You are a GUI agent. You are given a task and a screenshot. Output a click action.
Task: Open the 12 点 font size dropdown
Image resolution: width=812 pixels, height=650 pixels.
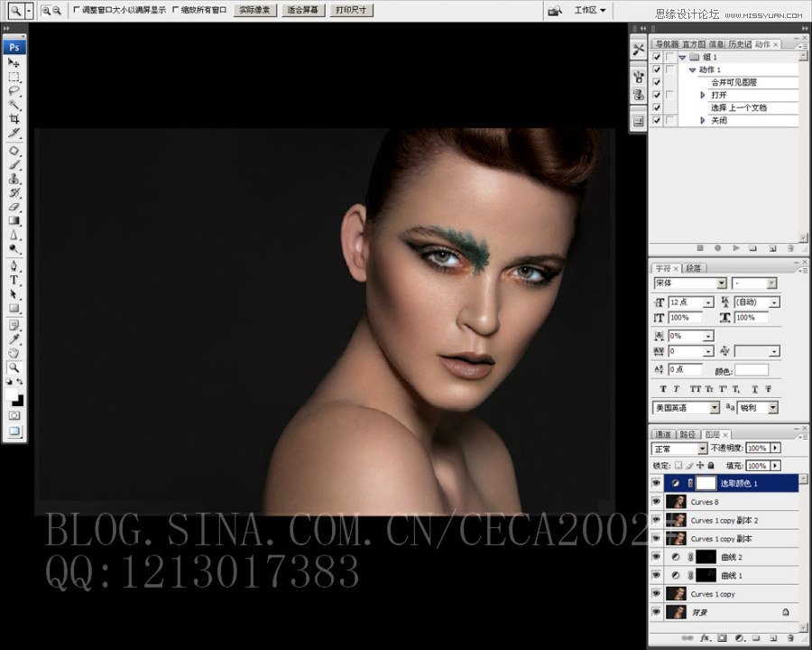click(708, 302)
